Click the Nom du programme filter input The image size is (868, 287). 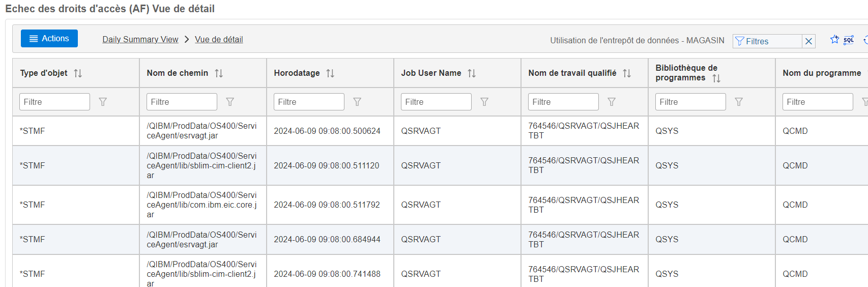point(818,102)
